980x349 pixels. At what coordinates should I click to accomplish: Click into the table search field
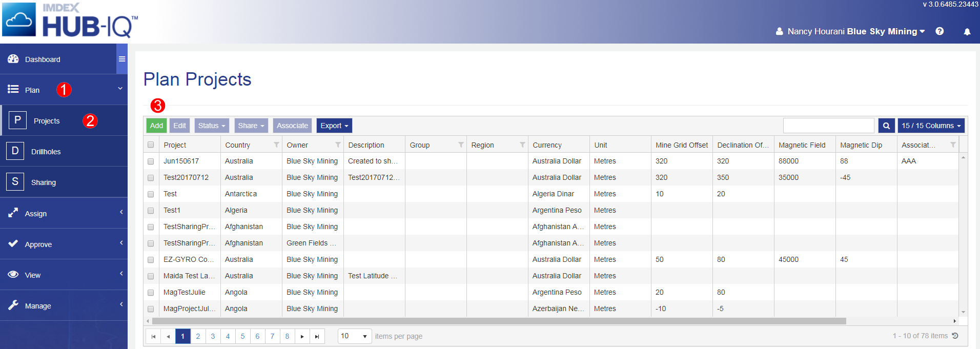[828, 126]
